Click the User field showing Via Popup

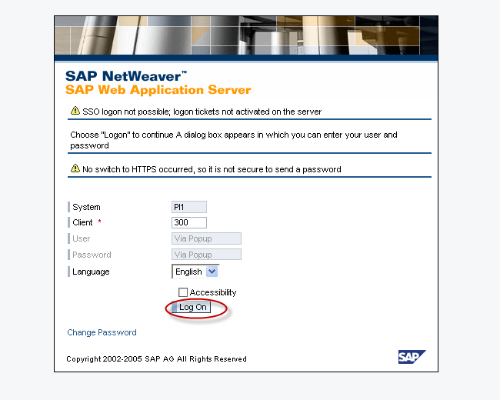(206, 239)
